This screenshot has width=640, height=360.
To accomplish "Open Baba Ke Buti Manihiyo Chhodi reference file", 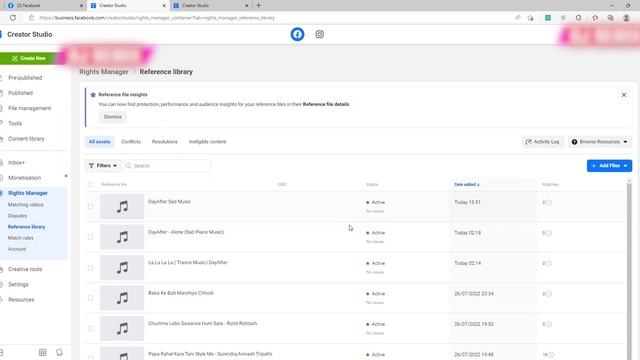I will pyautogui.click(x=181, y=293).
